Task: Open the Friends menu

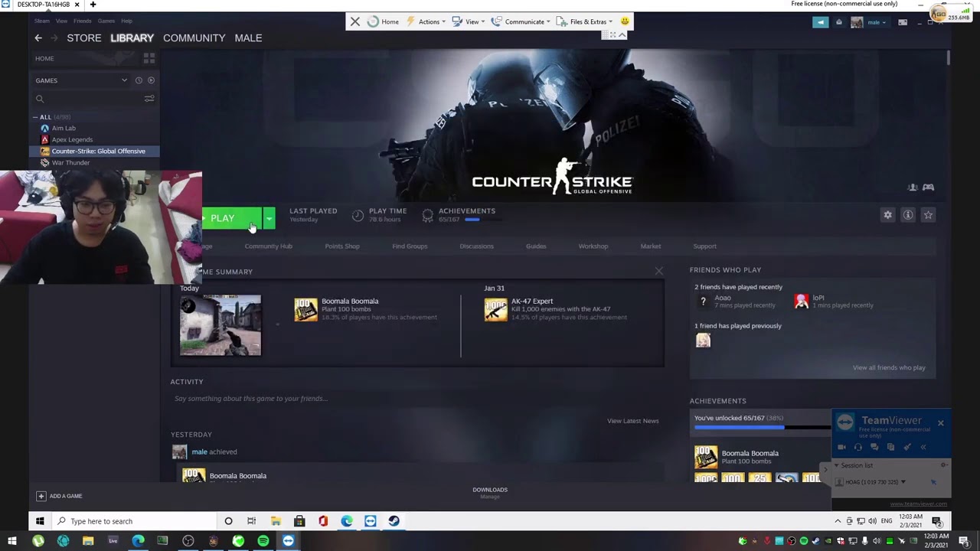Action: point(82,21)
